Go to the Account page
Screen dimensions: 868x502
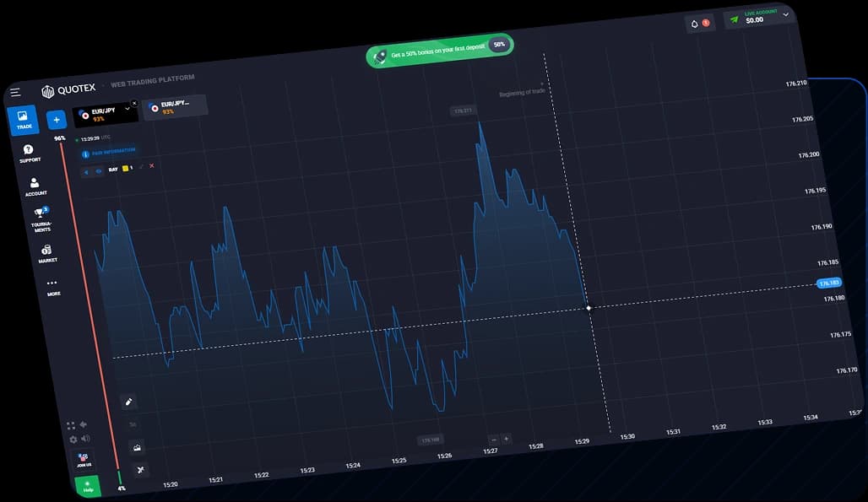[x=35, y=186]
